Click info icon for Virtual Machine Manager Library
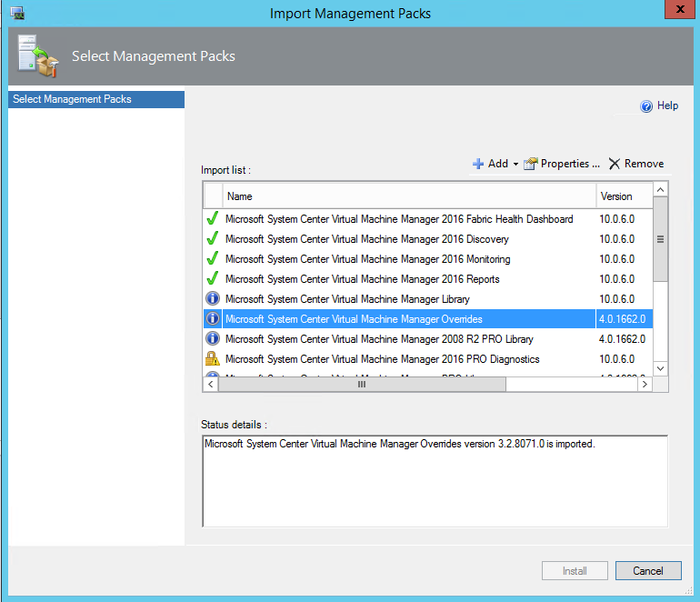This screenshot has width=700, height=602. (x=213, y=299)
